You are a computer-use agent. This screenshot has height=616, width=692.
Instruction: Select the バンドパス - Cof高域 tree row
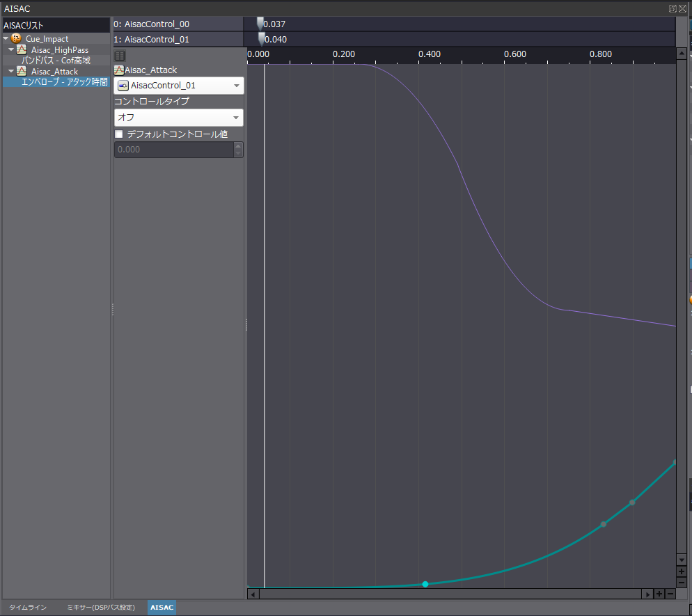coord(56,60)
